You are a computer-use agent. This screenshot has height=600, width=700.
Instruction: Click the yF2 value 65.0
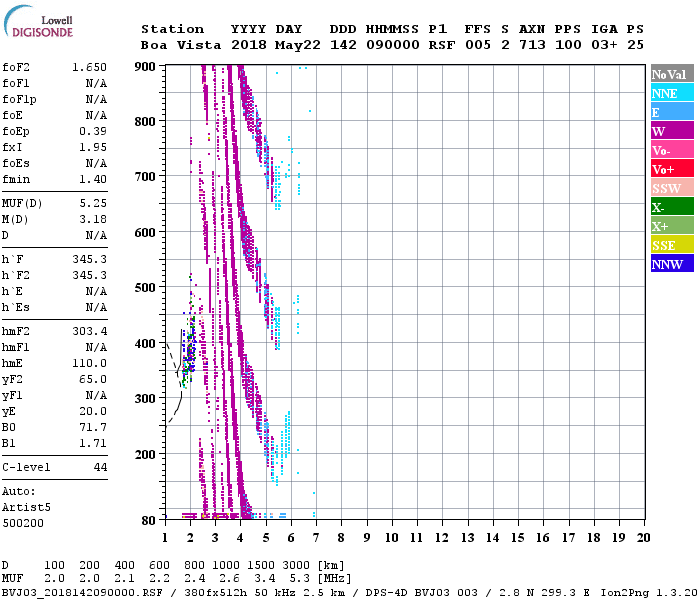click(93, 379)
